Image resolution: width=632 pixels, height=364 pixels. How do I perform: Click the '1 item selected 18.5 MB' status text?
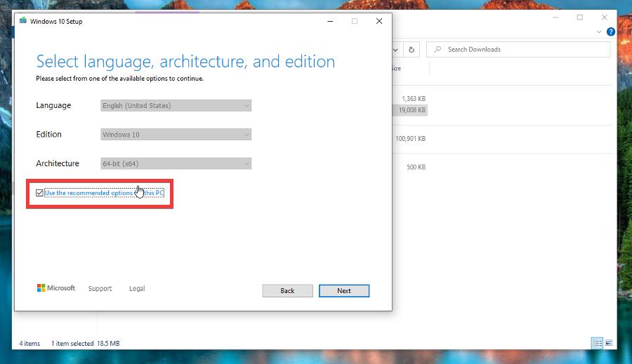point(85,344)
